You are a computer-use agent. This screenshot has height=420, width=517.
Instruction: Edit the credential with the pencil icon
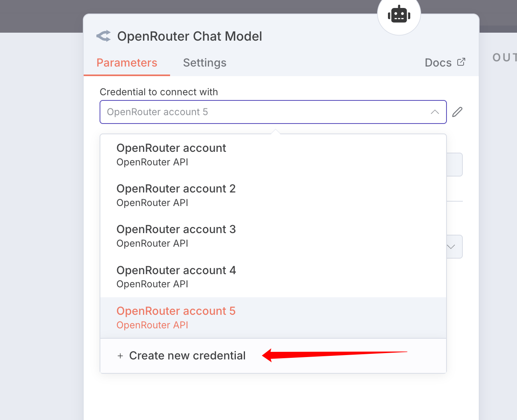point(457,112)
